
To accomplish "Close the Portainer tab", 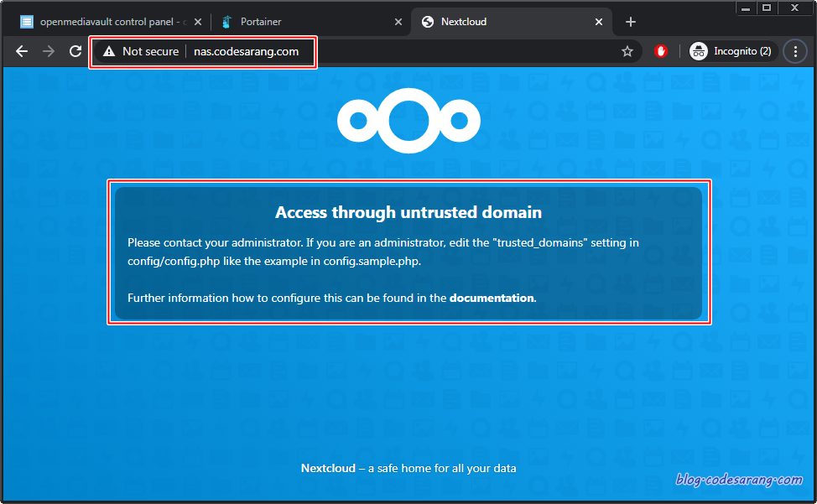I will [x=398, y=22].
